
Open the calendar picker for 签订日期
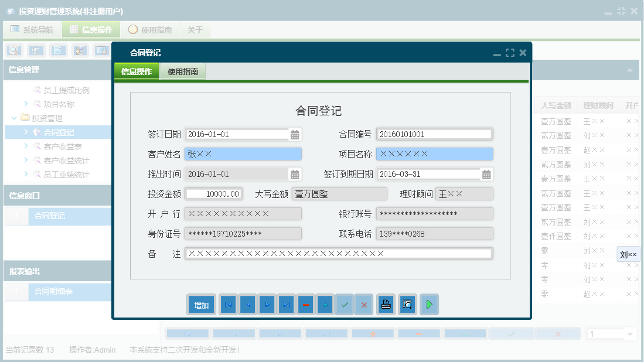pos(295,134)
